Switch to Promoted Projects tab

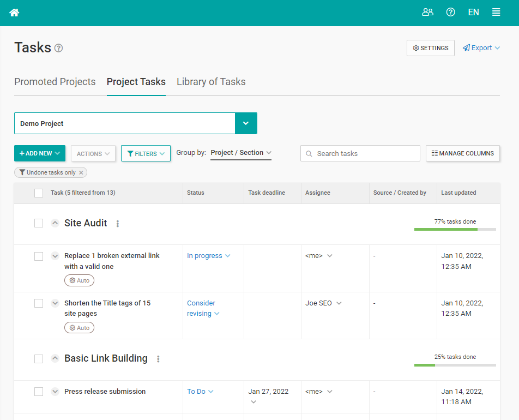click(x=55, y=82)
